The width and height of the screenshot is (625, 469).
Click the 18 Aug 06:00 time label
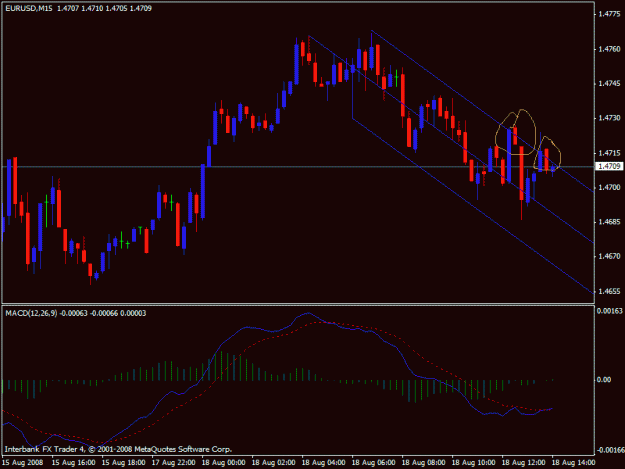pyautogui.click(x=373, y=463)
